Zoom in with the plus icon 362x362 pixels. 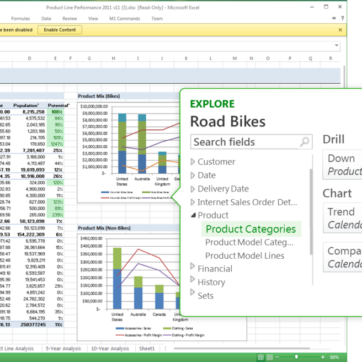323,357
